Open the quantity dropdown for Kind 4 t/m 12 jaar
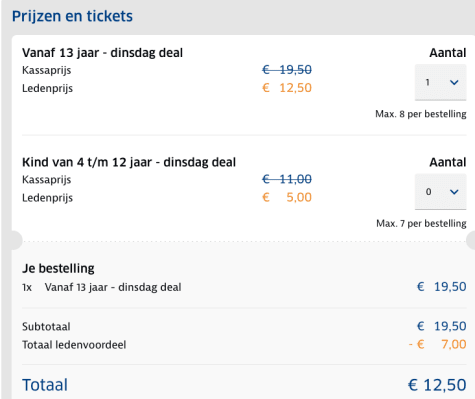The width and height of the screenshot is (475, 399). 440,192
